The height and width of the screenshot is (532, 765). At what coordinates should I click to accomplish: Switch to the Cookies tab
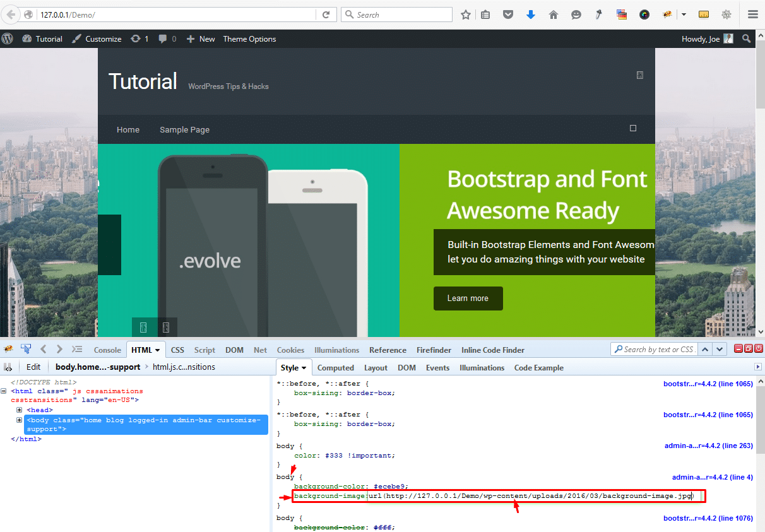click(290, 350)
